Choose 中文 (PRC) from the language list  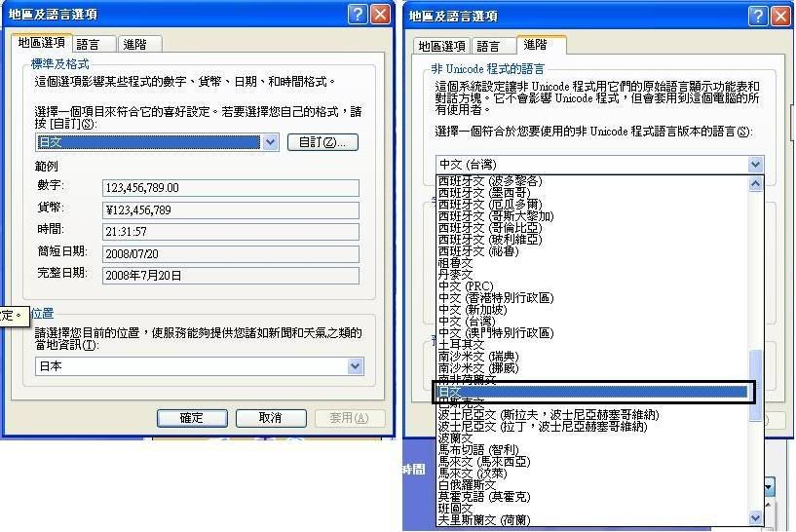tap(466, 285)
